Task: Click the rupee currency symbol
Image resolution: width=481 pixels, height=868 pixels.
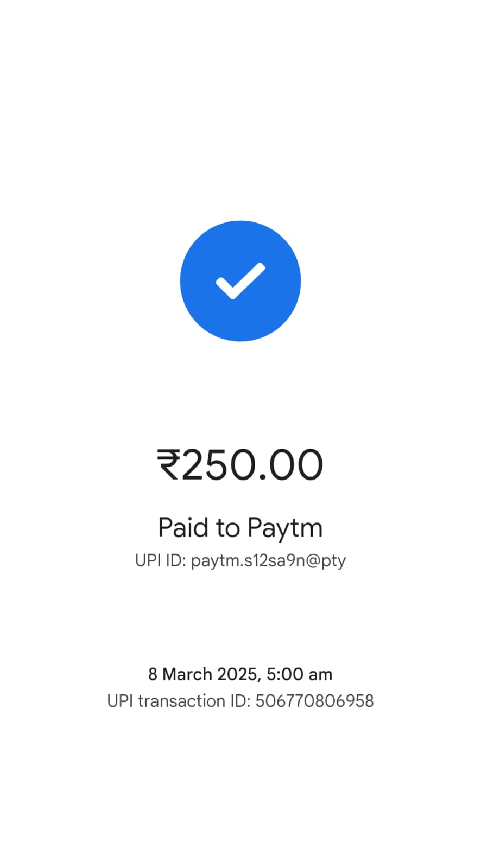Action: click(x=168, y=465)
